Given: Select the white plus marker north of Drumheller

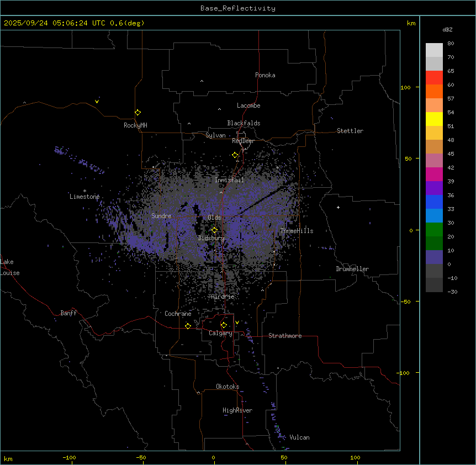Looking at the screenshot, I should coord(338,207).
